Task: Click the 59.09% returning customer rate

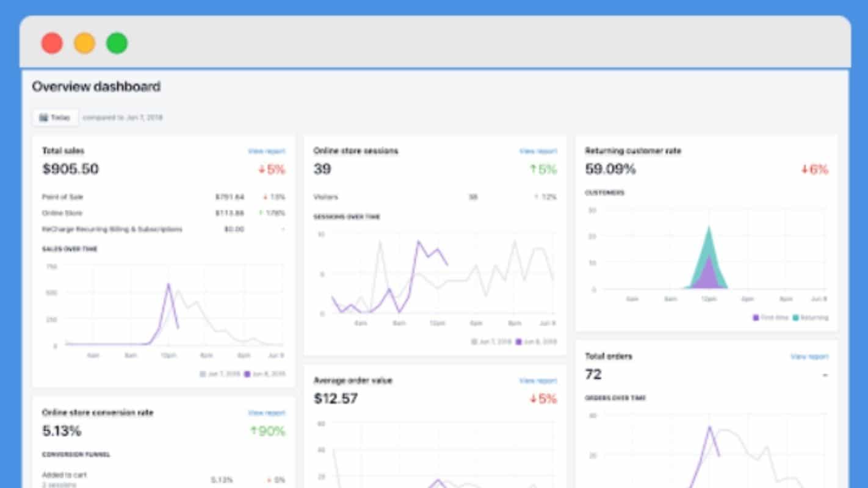Action: pos(610,169)
